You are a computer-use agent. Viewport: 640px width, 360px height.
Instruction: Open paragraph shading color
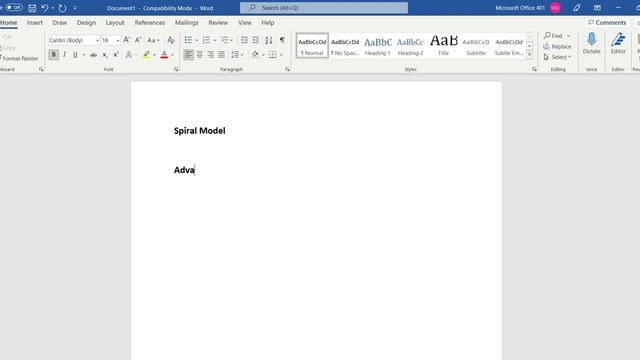point(255,55)
